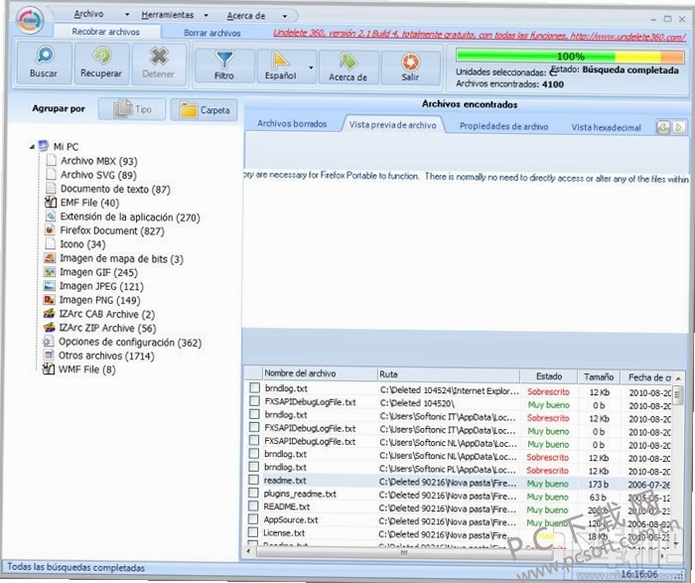Click the 100% search progress bar

(570, 56)
